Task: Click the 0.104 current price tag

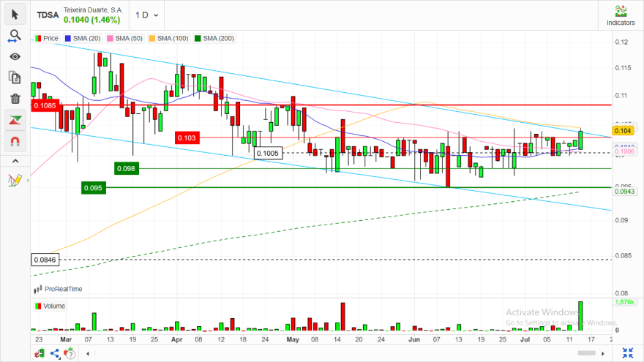Action: pyautogui.click(x=623, y=131)
